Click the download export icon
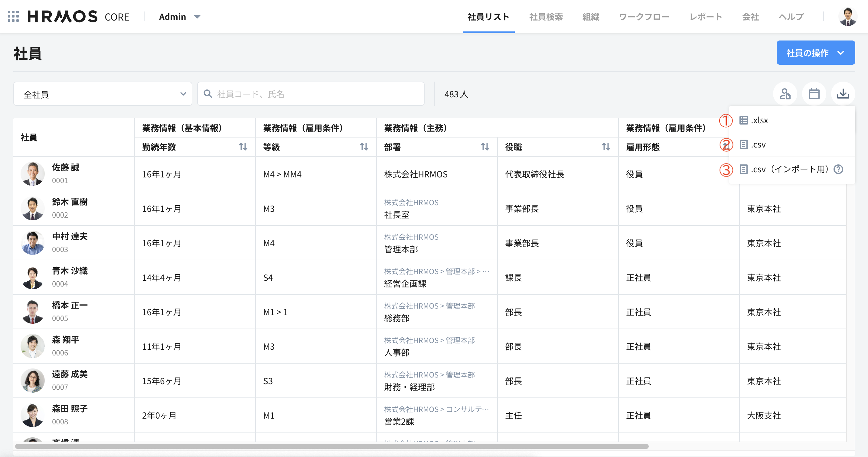Image resolution: width=868 pixels, height=457 pixels. [x=843, y=94]
